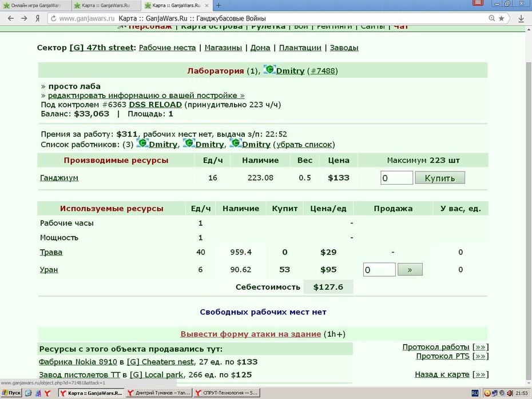Click the Ганджиум stock value '223.08'
Viewport: 532px width, 399px height.
(260, 178)
